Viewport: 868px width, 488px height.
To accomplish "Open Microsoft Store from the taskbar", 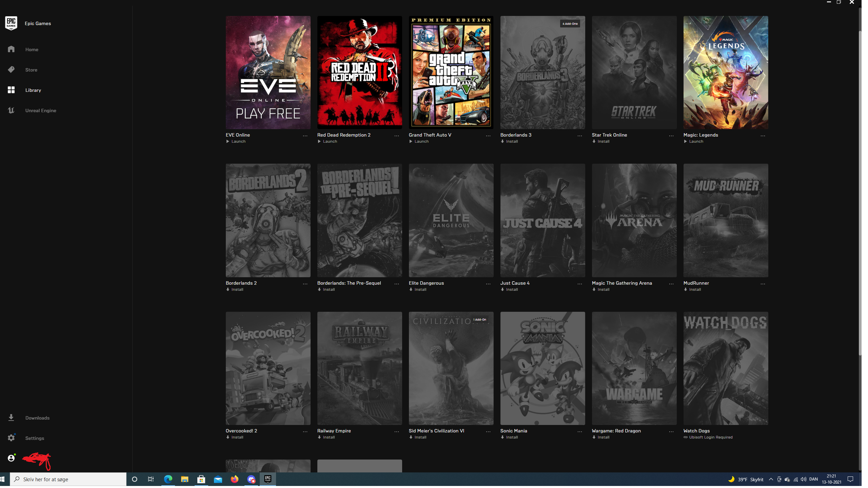I will point(201,479).
